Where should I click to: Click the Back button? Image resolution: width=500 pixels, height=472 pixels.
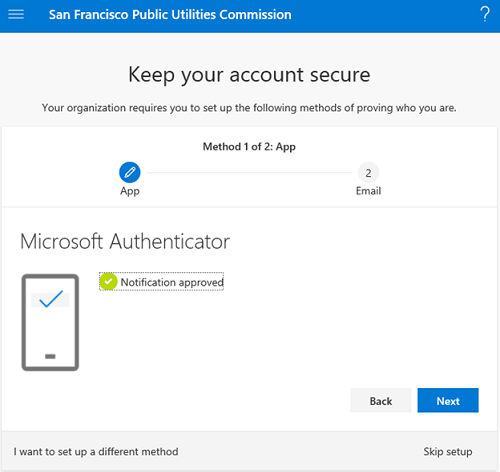coord(381,400)
